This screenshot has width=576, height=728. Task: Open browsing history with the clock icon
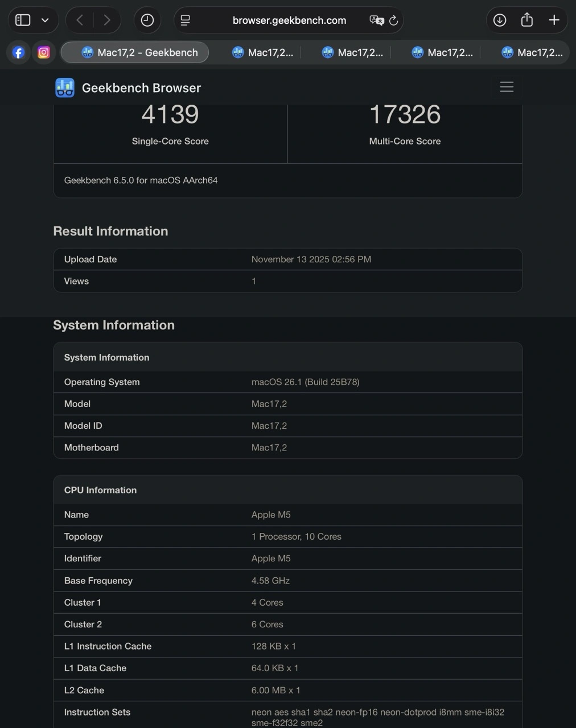tap(147, 20)
